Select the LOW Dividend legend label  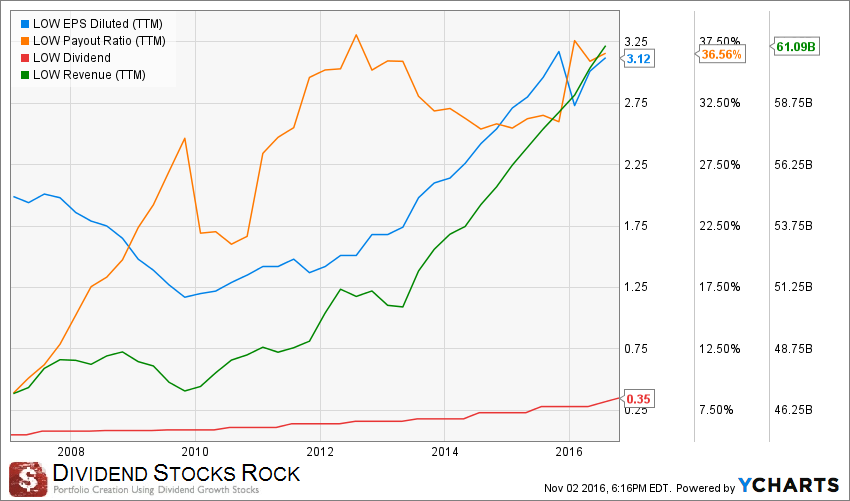click(72, 57)
